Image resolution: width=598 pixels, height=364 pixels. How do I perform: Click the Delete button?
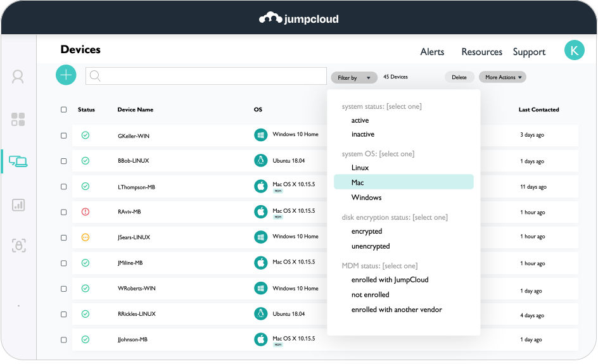click(459, 77)
